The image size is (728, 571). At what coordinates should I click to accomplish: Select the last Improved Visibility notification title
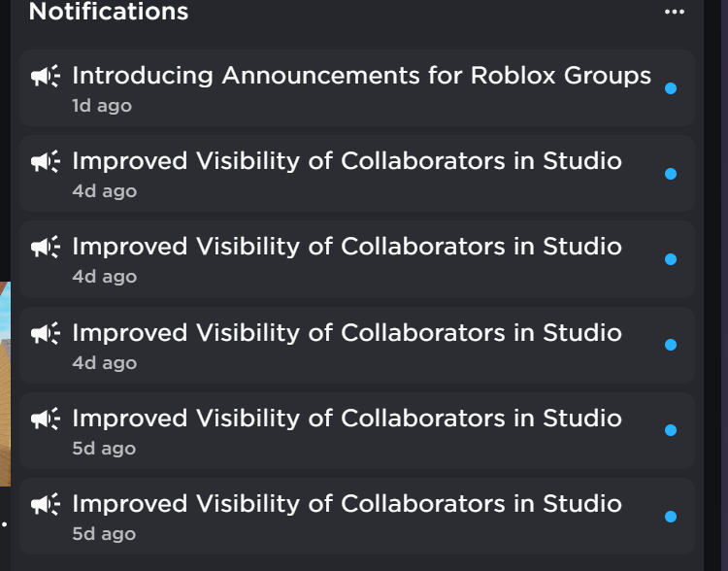click(347, 504)
